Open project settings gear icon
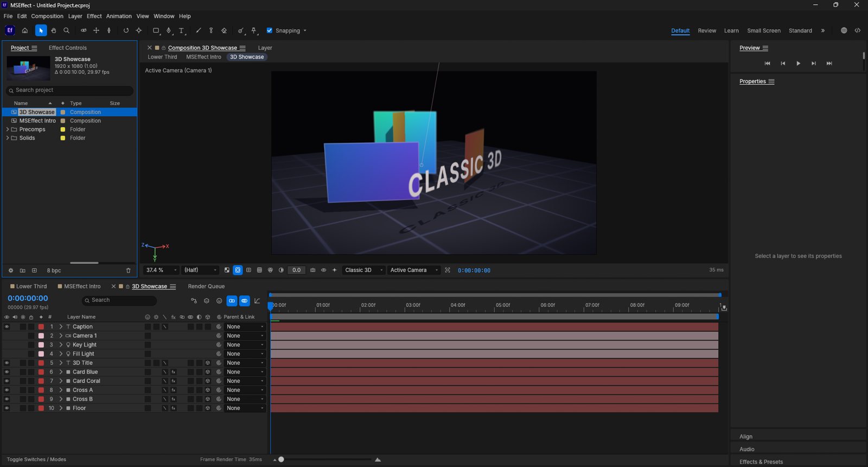The image size is (868, 467). [x=10, y=270]
